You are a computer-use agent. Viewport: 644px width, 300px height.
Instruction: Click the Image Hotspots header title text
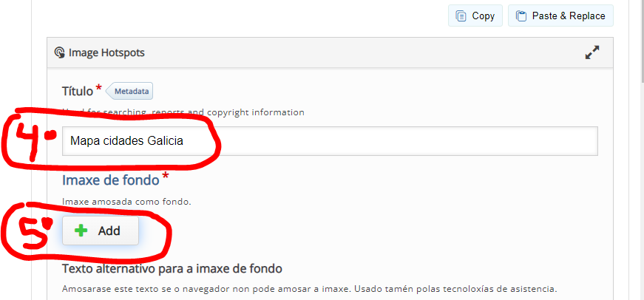(x=106, y=53)
